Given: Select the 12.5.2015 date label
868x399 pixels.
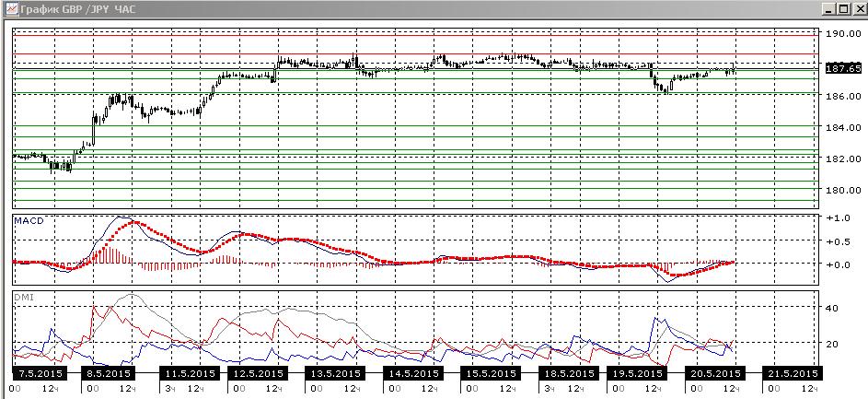Looking at the screenshot, I should point(258,373).
